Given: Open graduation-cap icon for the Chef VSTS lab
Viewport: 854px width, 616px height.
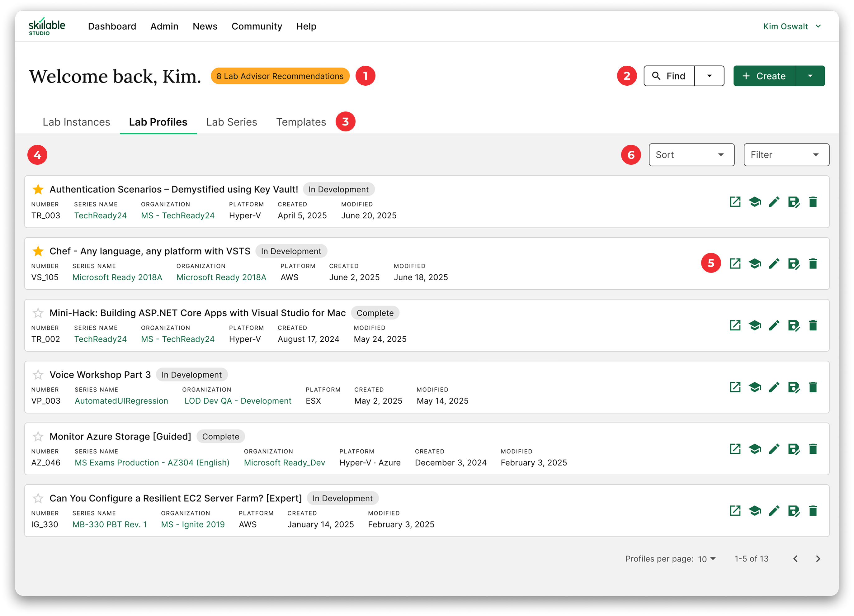Looking at the screenshot, I should (x=755, y=264).
